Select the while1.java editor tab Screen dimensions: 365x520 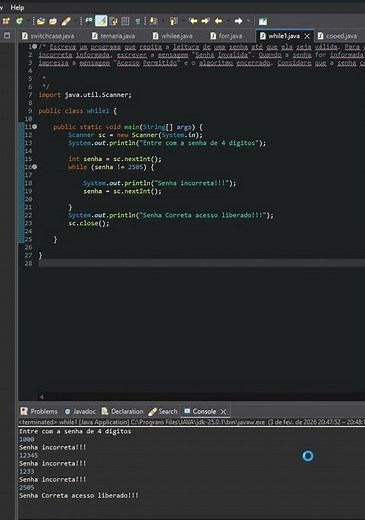284,36
